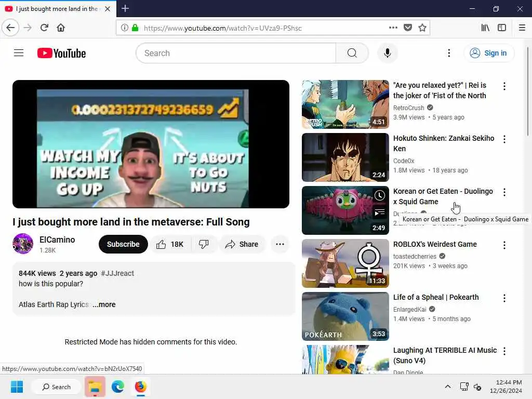Open the ElCamino channel name link

point(57,240)
